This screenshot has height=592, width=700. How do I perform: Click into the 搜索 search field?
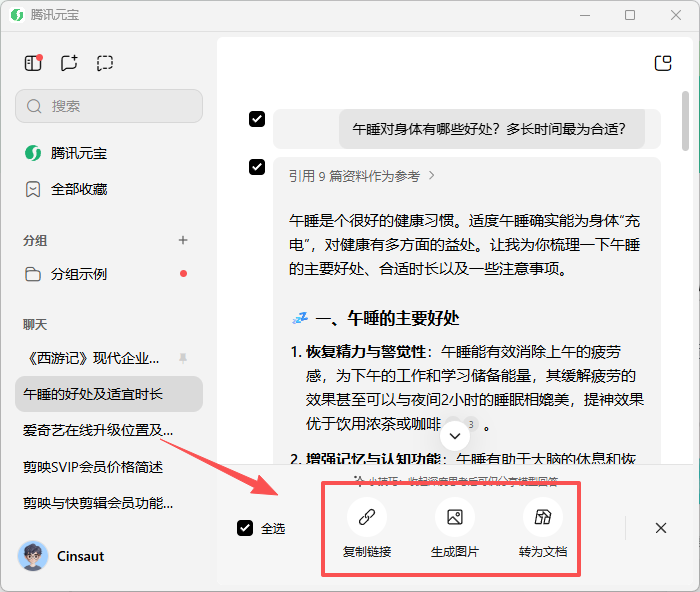tap(109, 106)
